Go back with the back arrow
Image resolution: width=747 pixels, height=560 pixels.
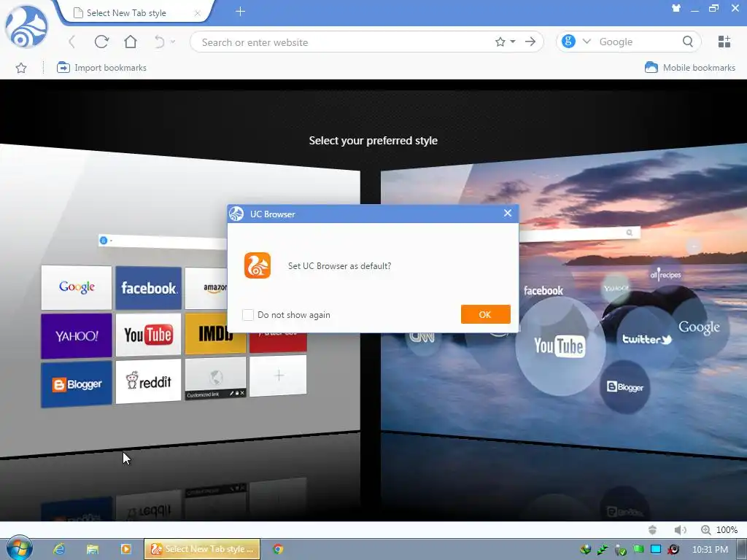[72, 42]
